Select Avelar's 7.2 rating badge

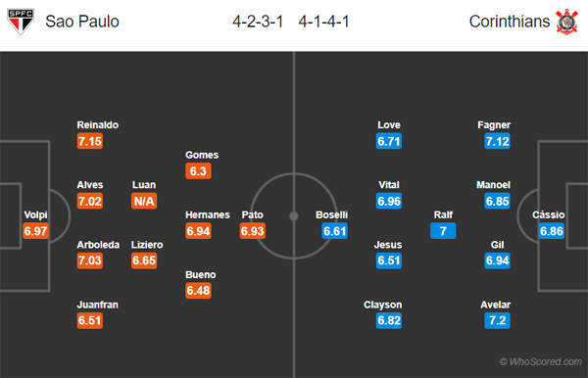497,320
